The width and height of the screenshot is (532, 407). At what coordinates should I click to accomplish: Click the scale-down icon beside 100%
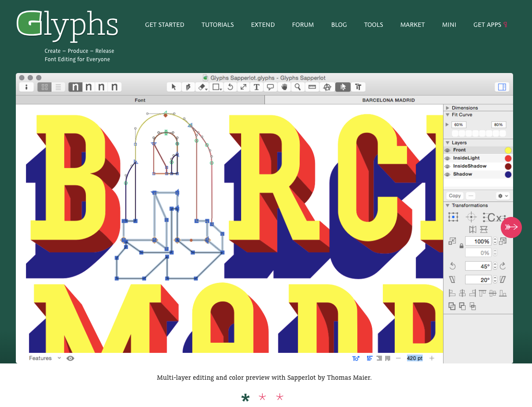[452, 241]
